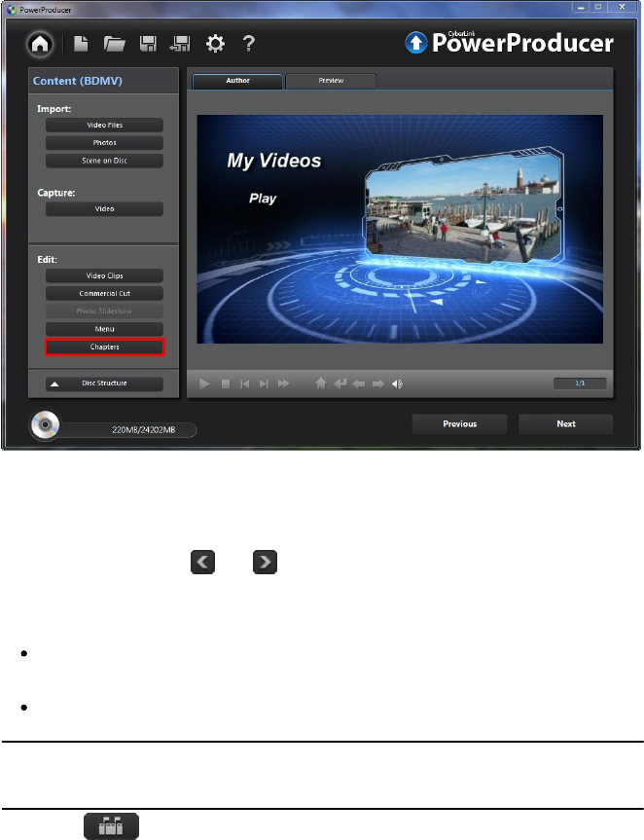Open preferences with the gear icon
Screen dimensions: 644x840
tap(215, 44)
